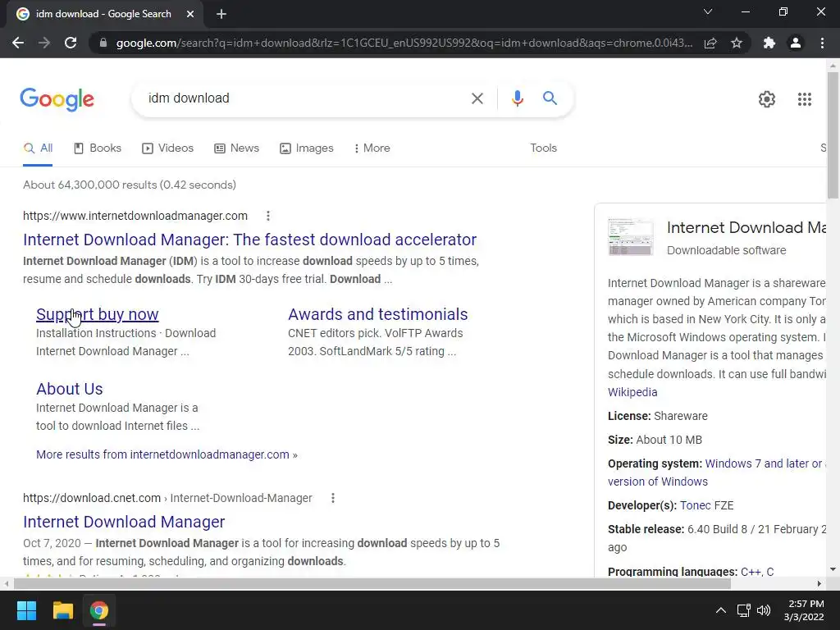Click the 'https://www.internetdownloadmanager.com' URL text
Screen dimensions: 840x630
(135, 216)
